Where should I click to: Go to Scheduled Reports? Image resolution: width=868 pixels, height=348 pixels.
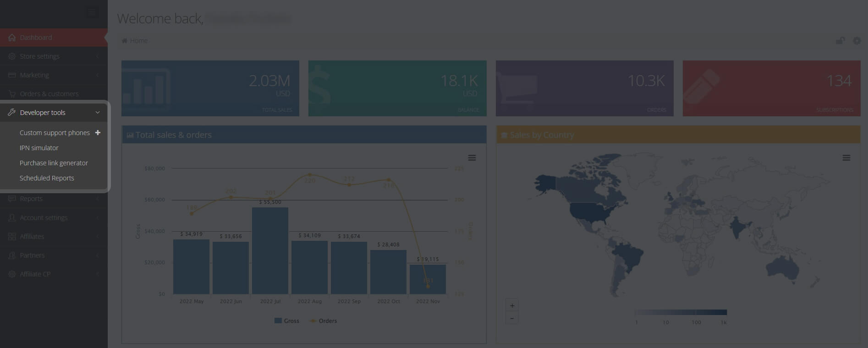47,178
